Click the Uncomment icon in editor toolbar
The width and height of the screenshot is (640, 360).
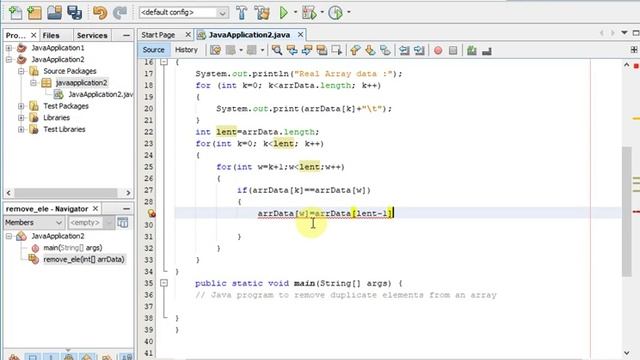487,50
